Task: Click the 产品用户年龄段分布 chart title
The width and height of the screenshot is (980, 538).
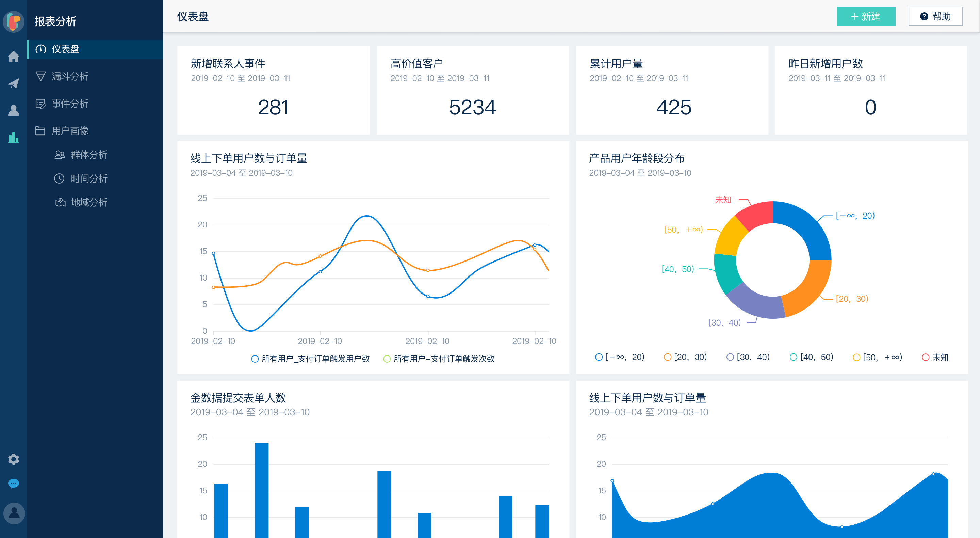Action: (637, 158)
